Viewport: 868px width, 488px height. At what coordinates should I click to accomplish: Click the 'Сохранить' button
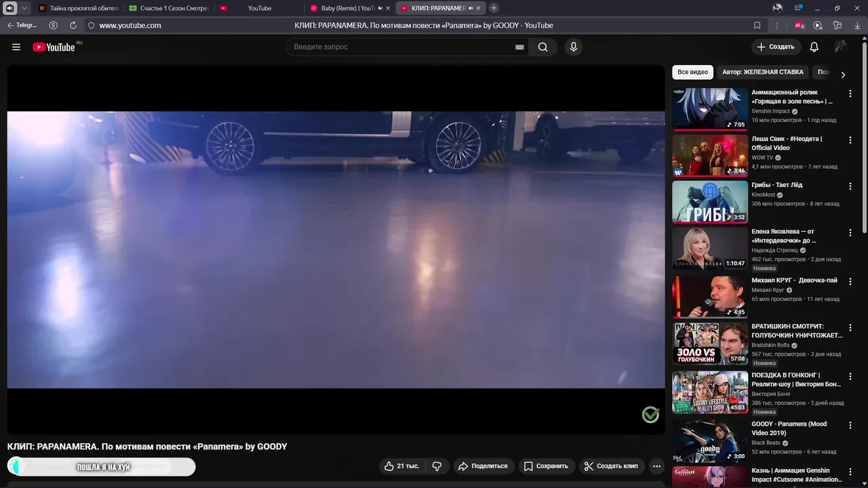tap(547, 466)
